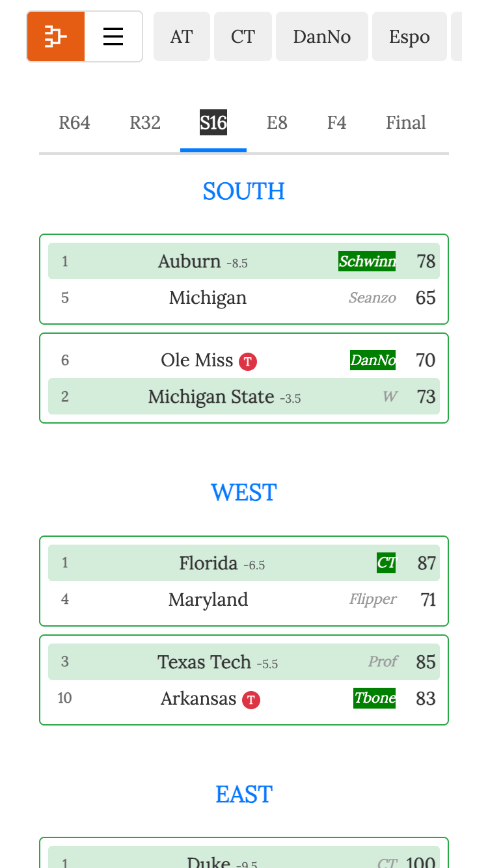The image size is (488, 868).
Task: Click the DanNo pick badge on Ole Miss
Action: [x=372, y=360]
